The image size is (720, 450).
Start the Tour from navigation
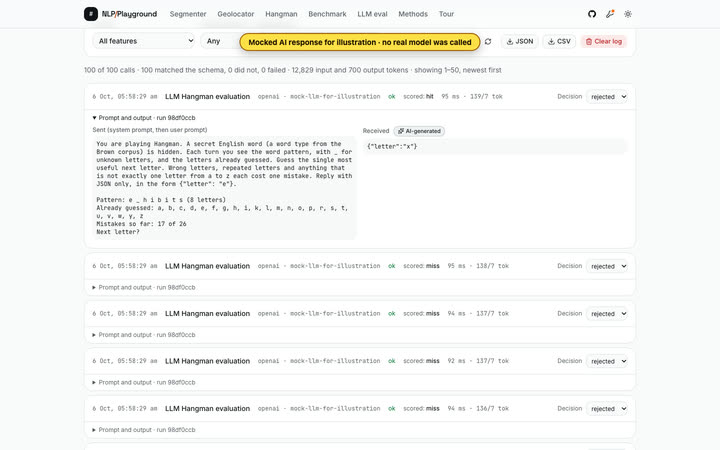coord(446,14)
